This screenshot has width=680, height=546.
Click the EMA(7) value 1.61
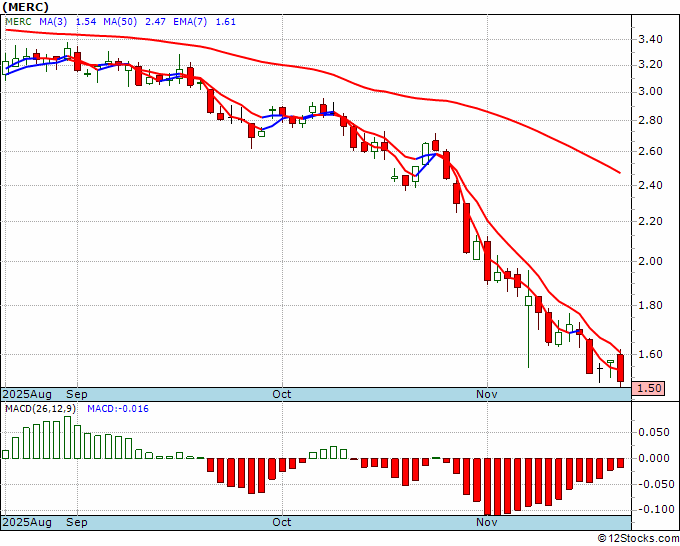(x=226, y=22)
